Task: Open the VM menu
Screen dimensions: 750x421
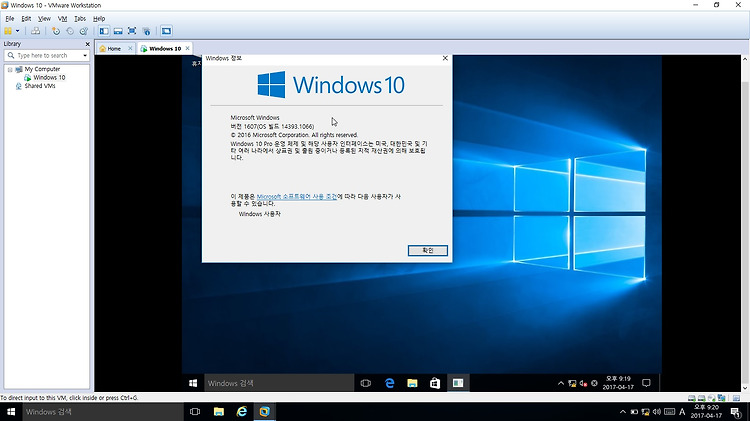Action: (x=62, y=19)
